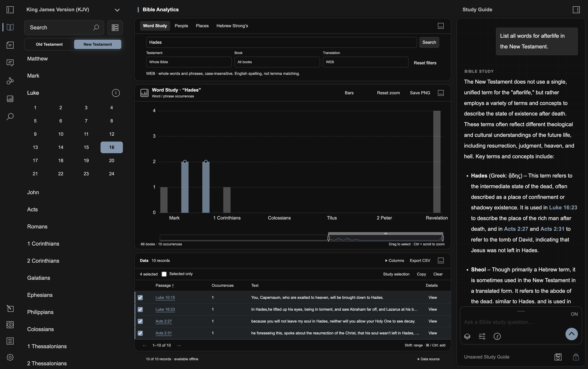Image resolution: width=588 pixels, height=369 pixels.
Task: Switch to the Hebrew Strong's tab
Action: pos(232,26)
